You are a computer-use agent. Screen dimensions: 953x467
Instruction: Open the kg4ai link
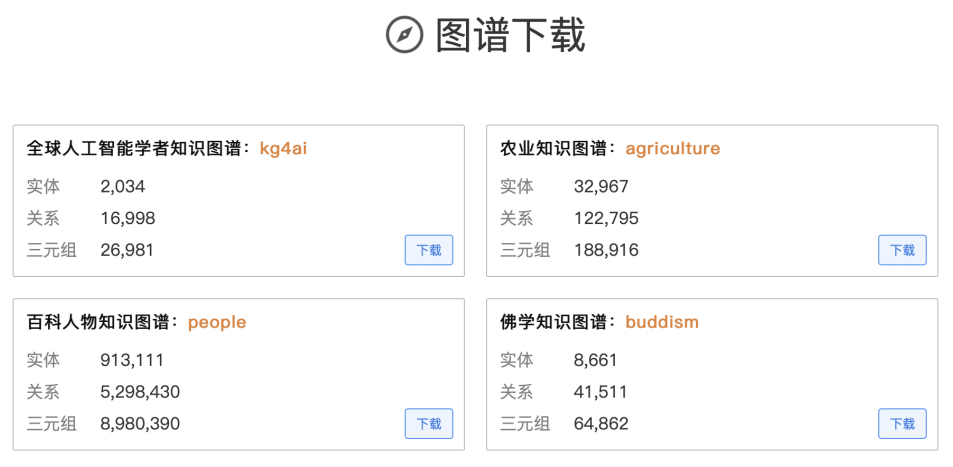283,149
